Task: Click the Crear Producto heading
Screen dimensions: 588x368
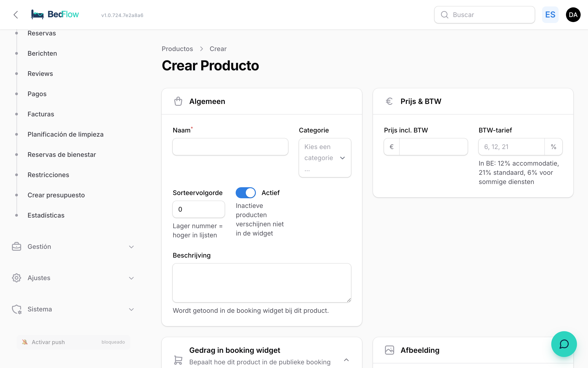Action: pos(210,66)
